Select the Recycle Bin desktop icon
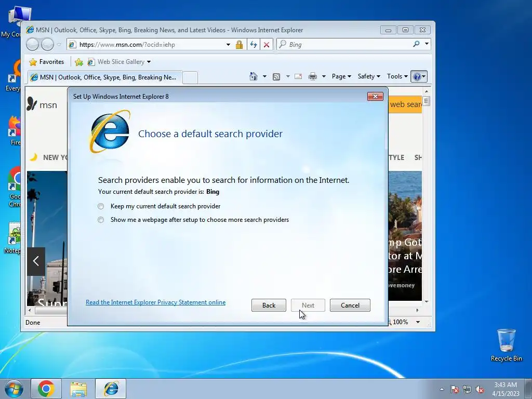Image resolution: width=532 pixels, height=399 pixels. point(506,345)
